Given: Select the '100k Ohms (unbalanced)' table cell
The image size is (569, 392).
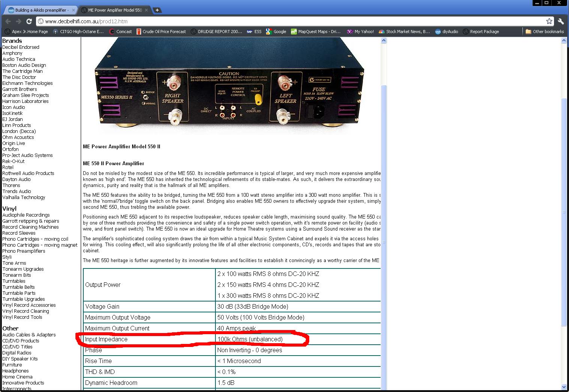Looking at the screenshot, I should pyautogui.click(x=298, y=339).
